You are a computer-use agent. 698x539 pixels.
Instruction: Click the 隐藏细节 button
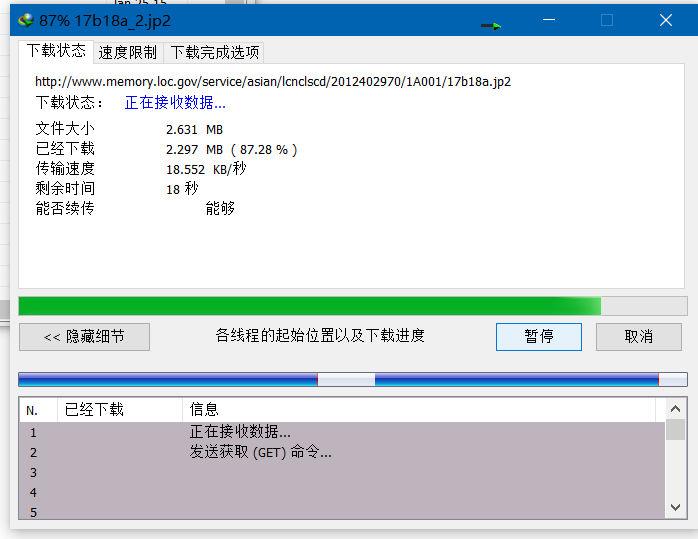point(85,336)
